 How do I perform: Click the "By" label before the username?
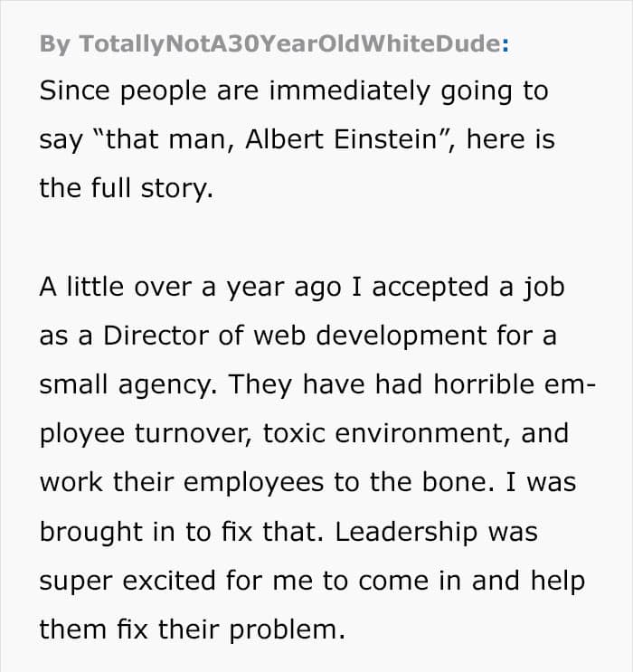point(54,45)
